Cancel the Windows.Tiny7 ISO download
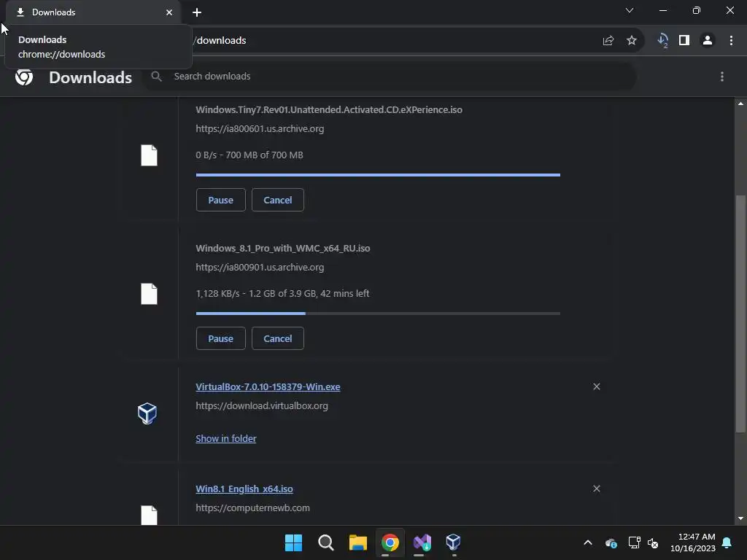The width and height of the screenshot is (747, 560). 278,200
